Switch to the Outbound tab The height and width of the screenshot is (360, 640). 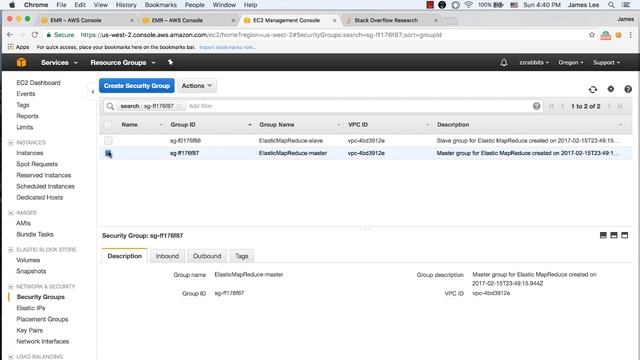click(x=207, y=256)
